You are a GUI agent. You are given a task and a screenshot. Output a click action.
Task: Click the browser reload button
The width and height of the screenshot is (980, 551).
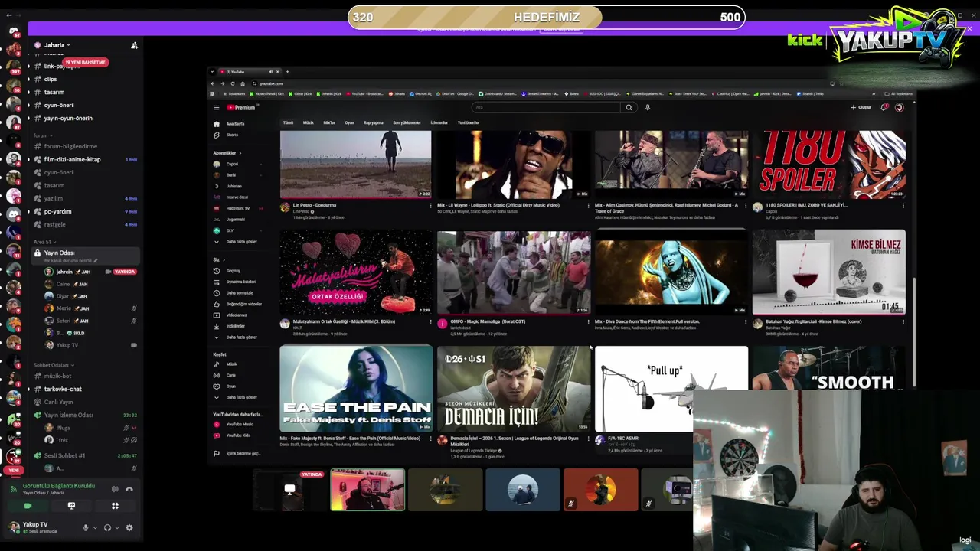pyautogui.click(x=233, y=83)
